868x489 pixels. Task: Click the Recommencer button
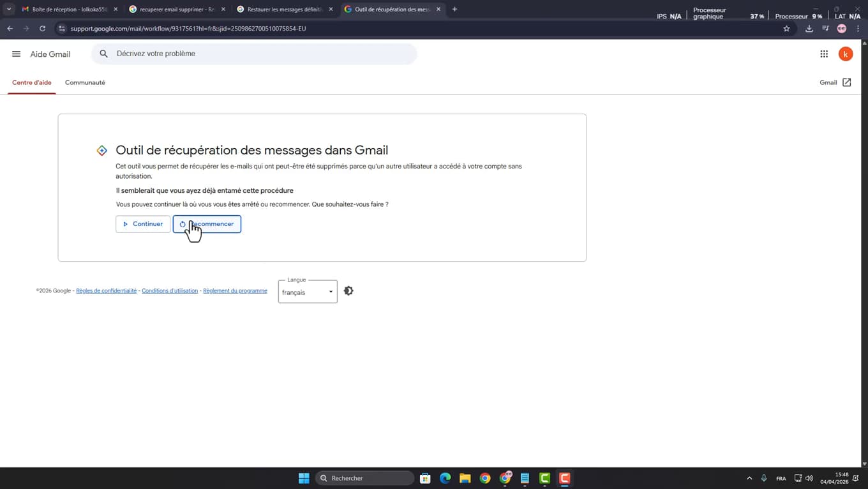point(207,224)
